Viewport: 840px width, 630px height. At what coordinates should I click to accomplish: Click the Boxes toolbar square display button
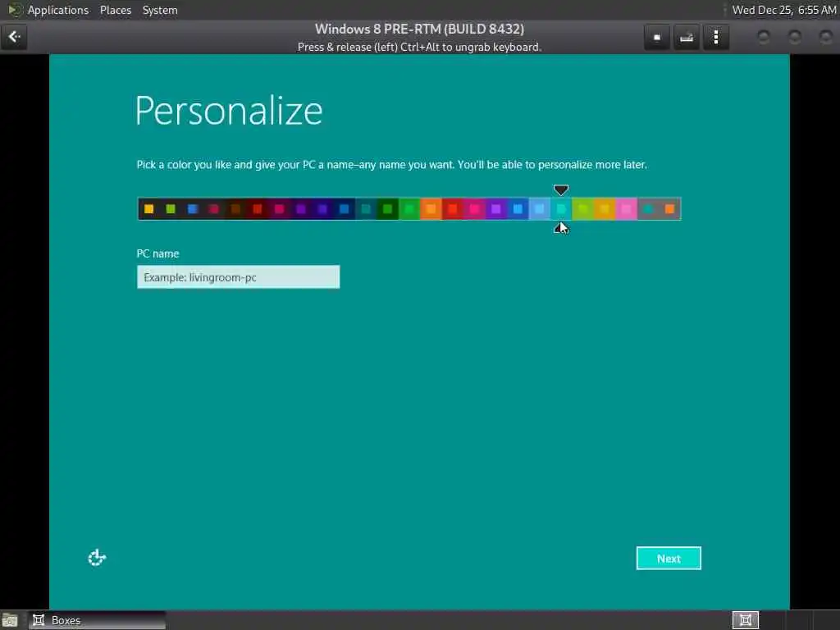pos(657,38)
